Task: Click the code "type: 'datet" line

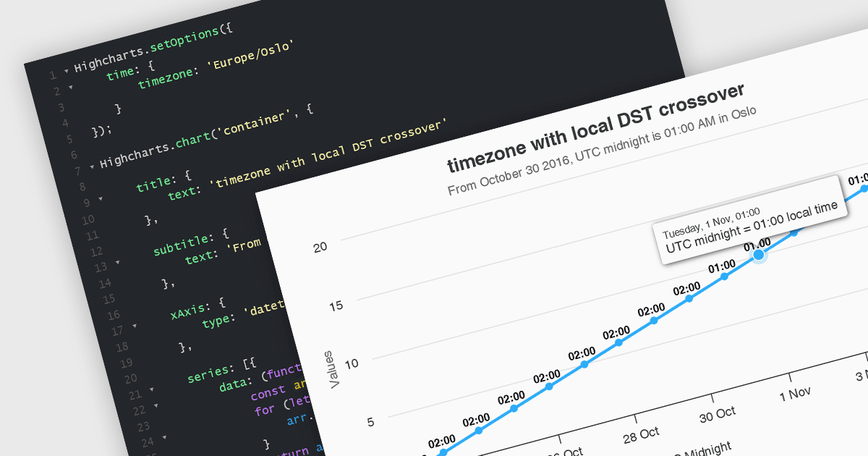Action: click(x=244, y=314)
